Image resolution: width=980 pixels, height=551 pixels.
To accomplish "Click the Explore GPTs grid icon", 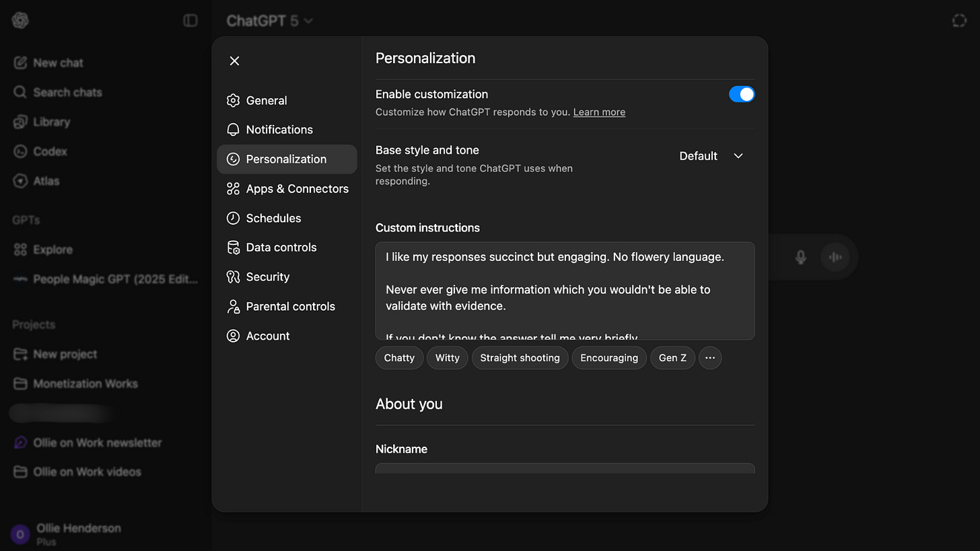I will pos(20,250).
